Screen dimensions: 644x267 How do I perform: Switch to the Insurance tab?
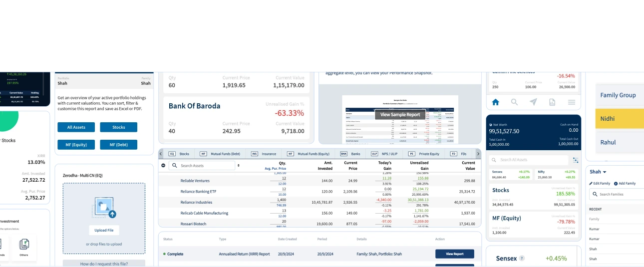(264, 154)
